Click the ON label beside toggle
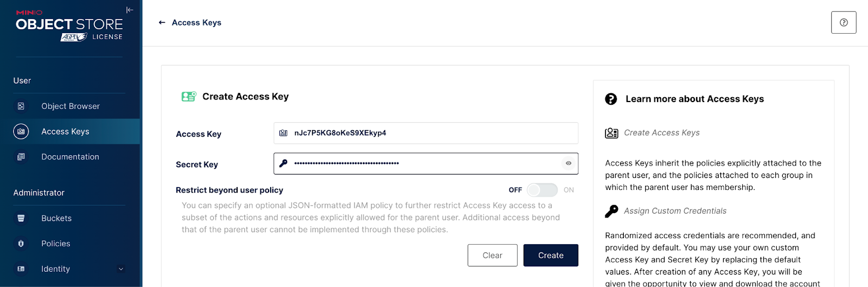This screenshot has height=287, width=868. point(569,190)
